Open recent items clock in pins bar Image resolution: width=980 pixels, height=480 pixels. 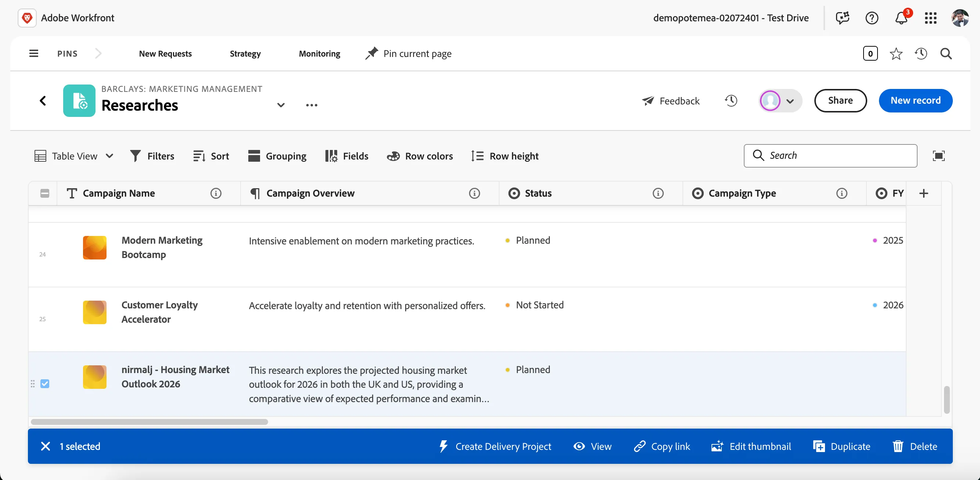pyautogui.click(x=921, y=54)
